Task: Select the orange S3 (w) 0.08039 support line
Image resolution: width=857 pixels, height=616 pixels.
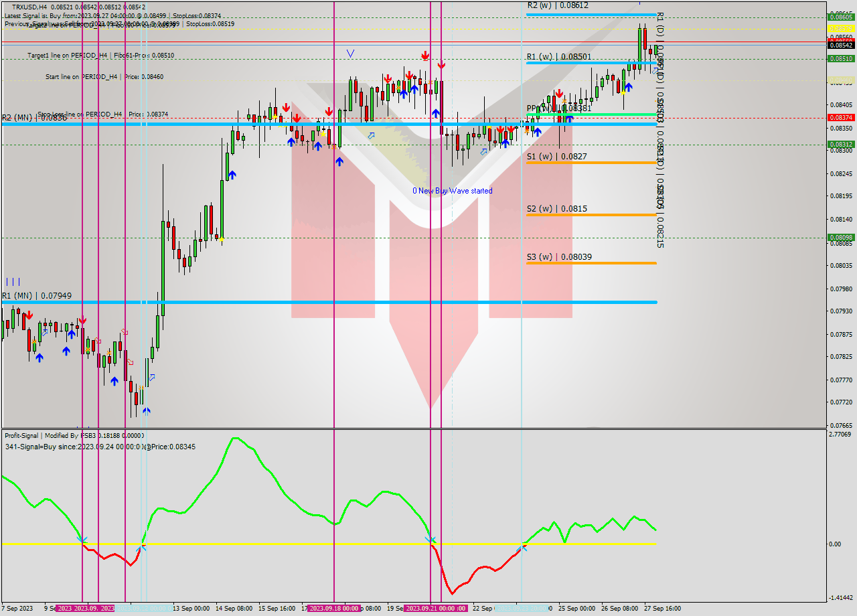Action: [589, 263]
